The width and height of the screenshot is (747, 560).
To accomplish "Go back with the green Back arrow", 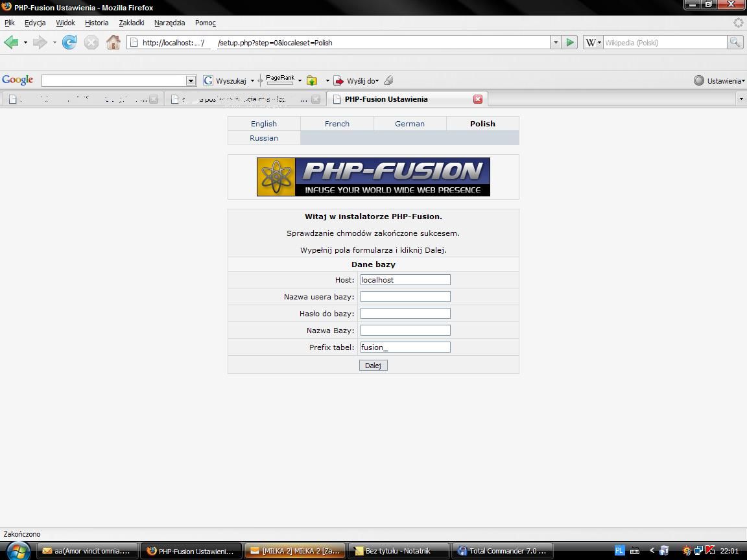I will coord(11,42).
